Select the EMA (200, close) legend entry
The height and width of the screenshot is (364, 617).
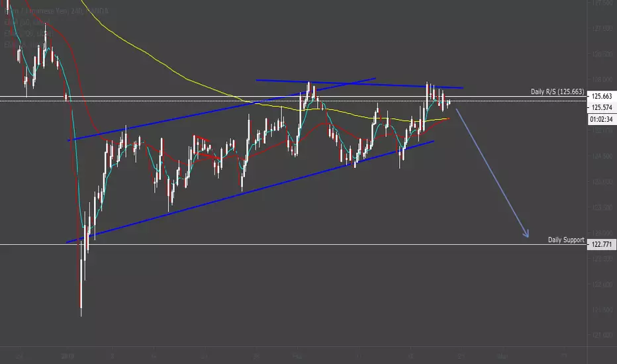[28, 34]
